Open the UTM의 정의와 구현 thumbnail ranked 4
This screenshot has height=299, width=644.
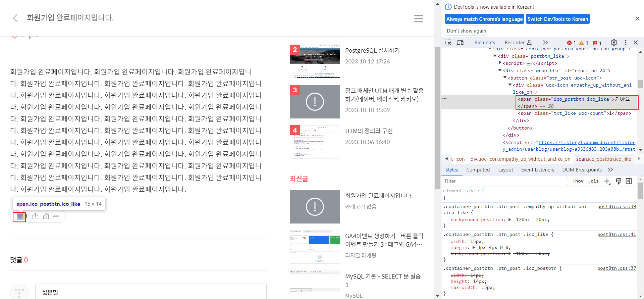(315, 142)
